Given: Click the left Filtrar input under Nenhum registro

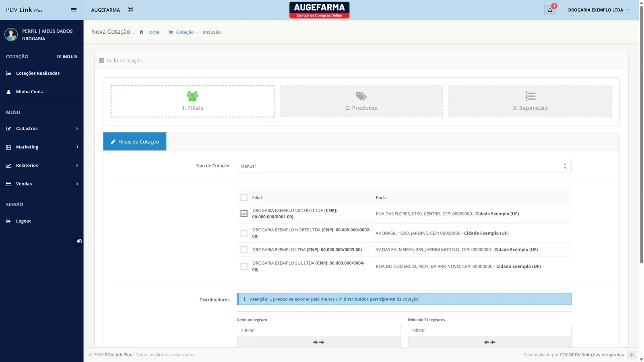Looking at the screenshot, I should [318, 331].
